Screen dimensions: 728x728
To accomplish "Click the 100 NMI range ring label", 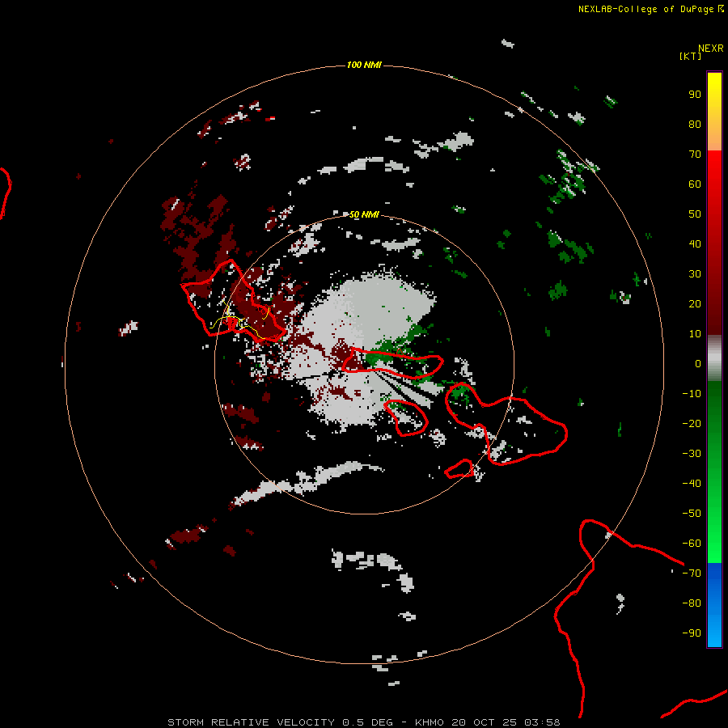I will tap(364, 65).
